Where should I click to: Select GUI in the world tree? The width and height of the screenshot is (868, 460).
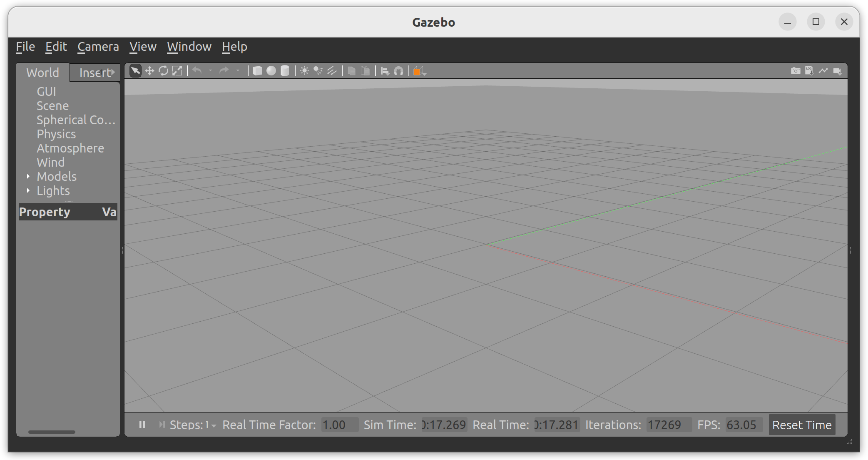point(46,91)
